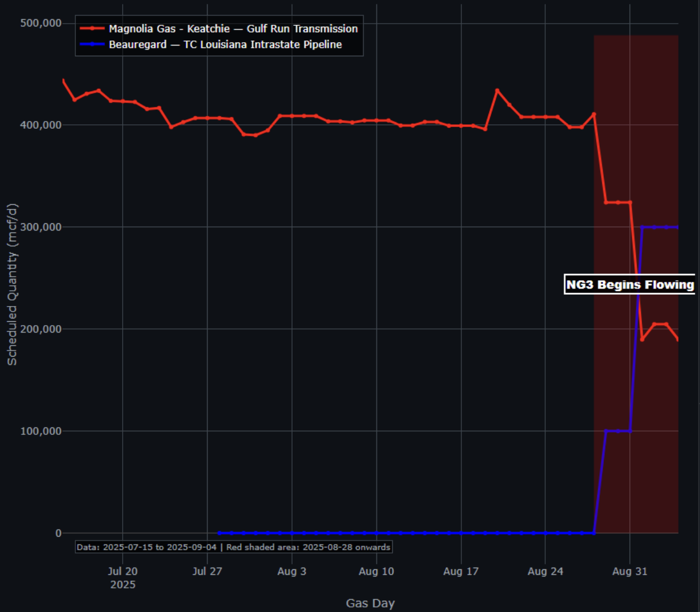Click the 300,000 y-axis tick label

click(x=41, y=227)
